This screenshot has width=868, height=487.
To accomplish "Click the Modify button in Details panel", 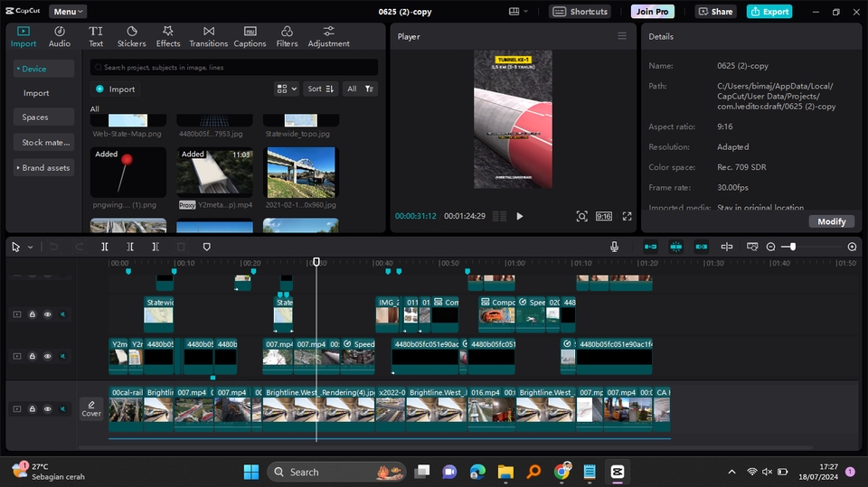I will [831, 221].
